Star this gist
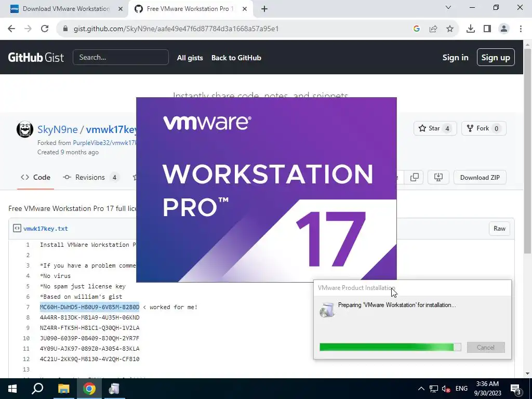 tap(435, 128)
